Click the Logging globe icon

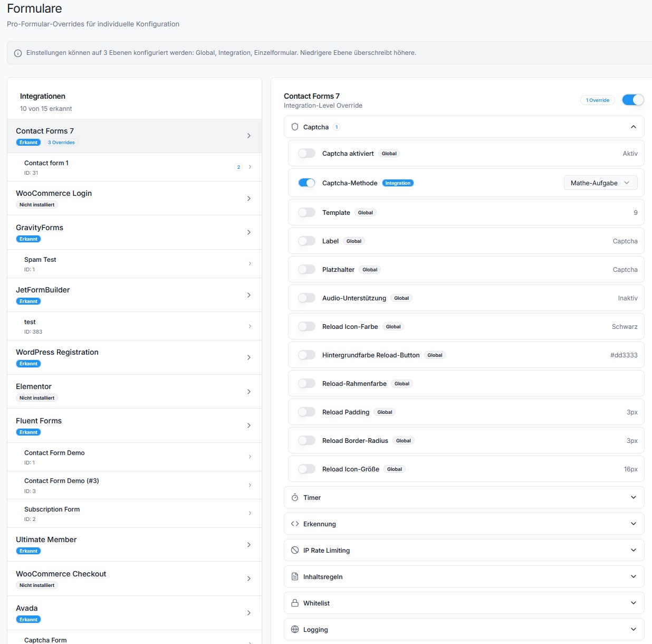coord(295,630)
